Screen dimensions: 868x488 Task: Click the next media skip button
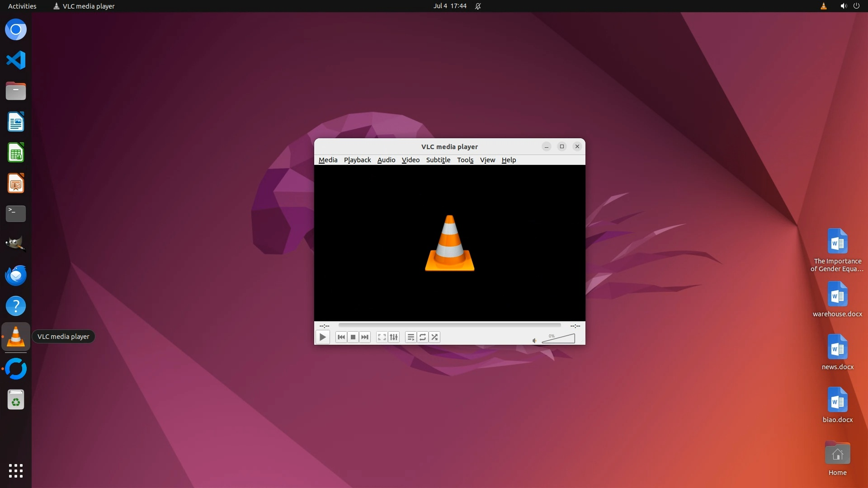pyautogui.click(x=365, y=337)
